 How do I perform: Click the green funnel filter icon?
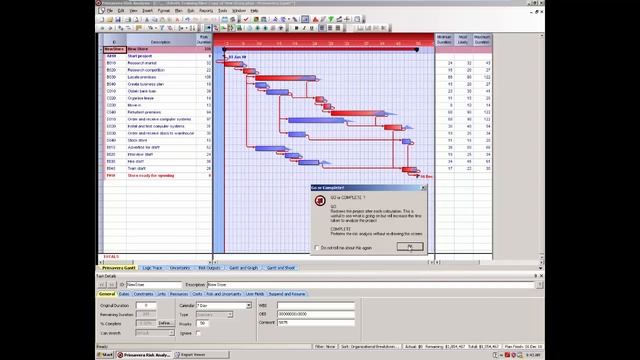(331, 19)
